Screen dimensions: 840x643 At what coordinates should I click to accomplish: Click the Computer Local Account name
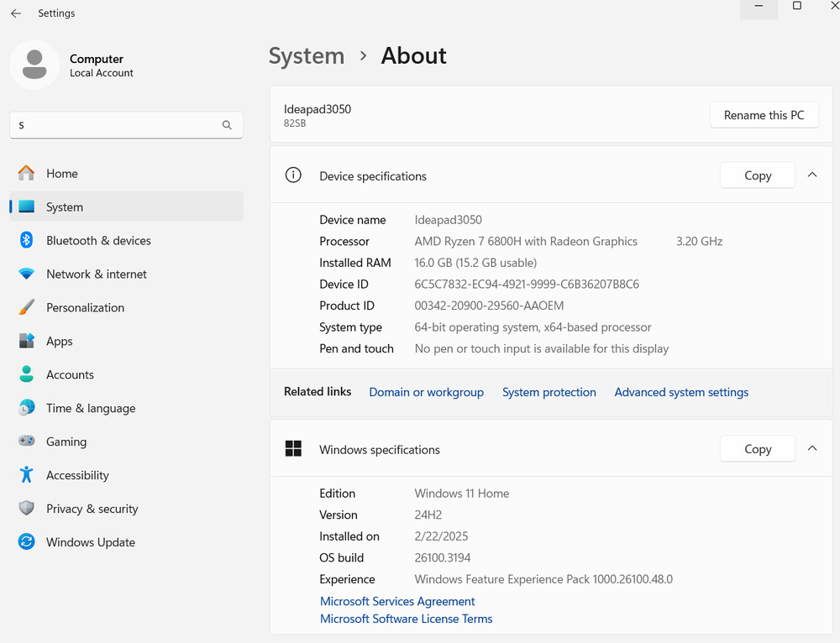(x=102, y=65)
